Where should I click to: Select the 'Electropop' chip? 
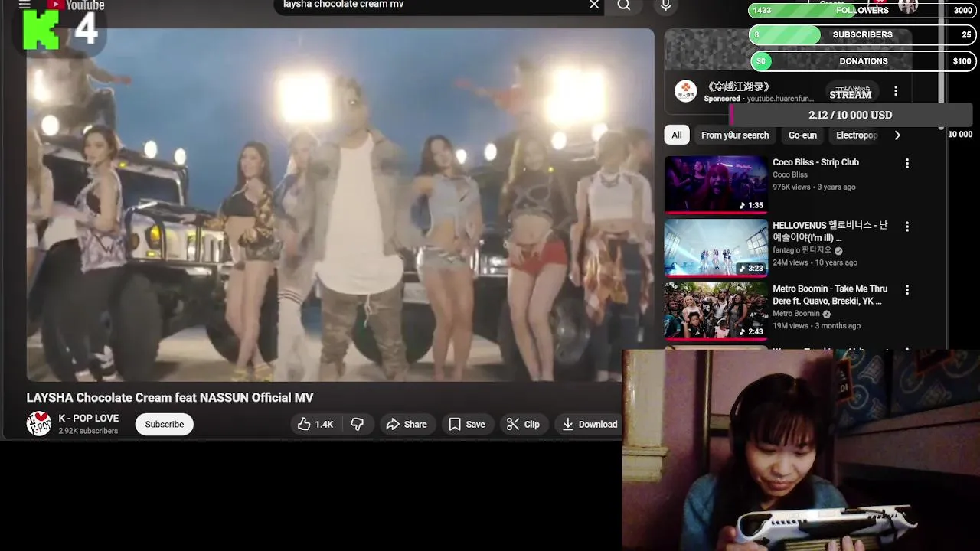[857, 135]
